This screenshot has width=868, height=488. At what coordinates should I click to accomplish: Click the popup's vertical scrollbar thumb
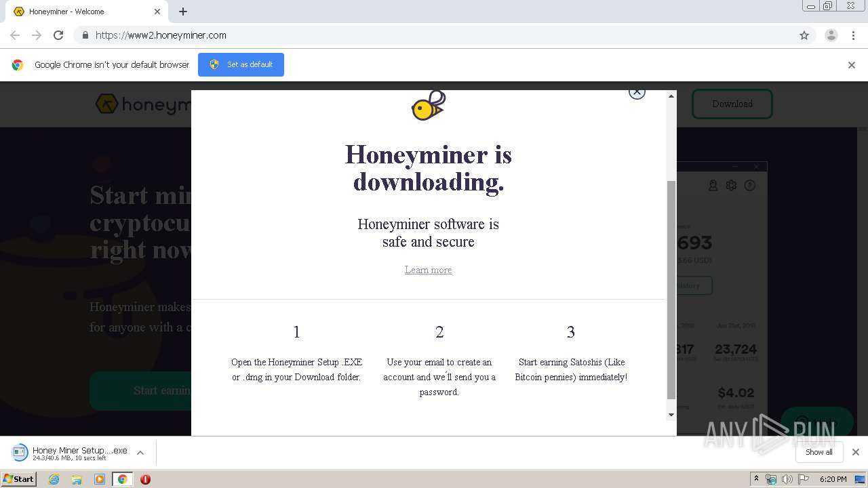[671, 289]
